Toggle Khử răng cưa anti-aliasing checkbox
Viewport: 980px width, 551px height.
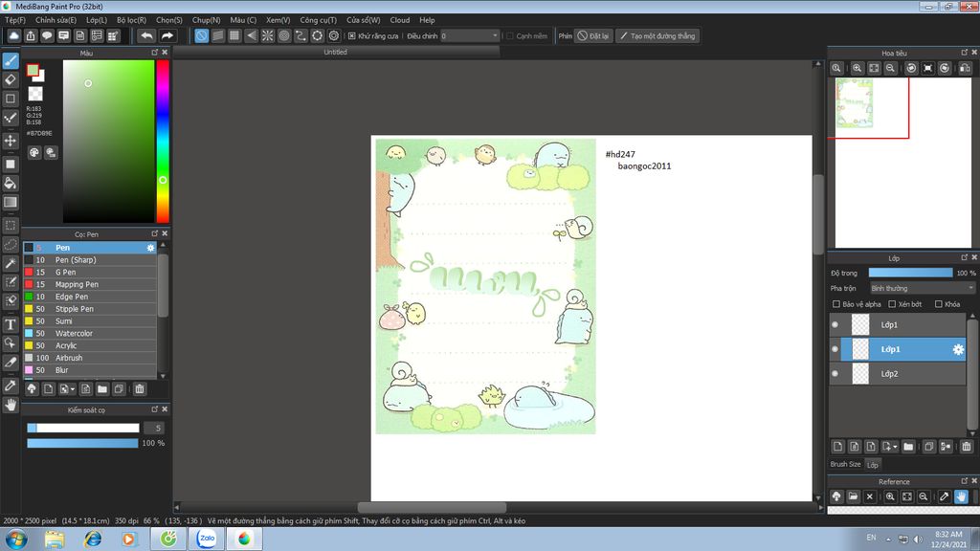pos(352,35)
